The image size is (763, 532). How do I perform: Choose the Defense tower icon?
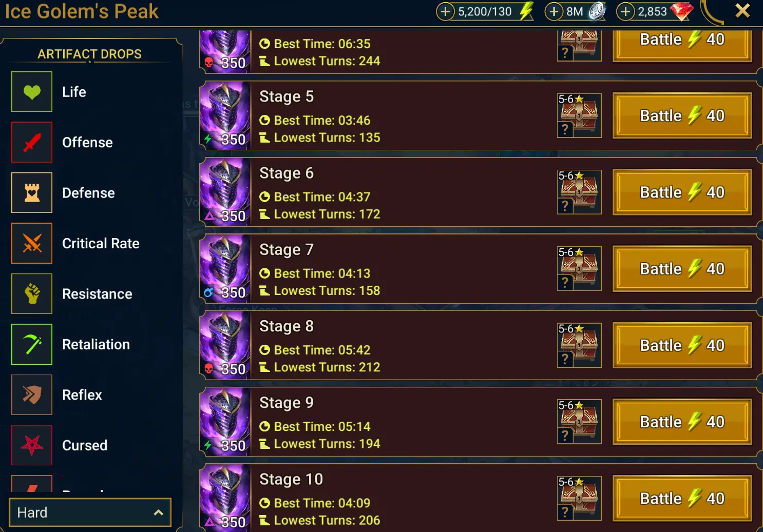click(32, 193)
